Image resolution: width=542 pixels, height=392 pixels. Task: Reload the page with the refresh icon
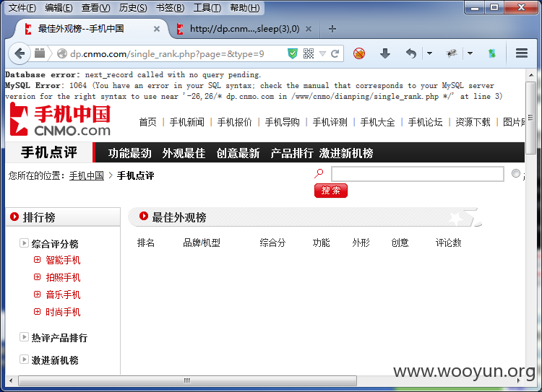(335, 53)
